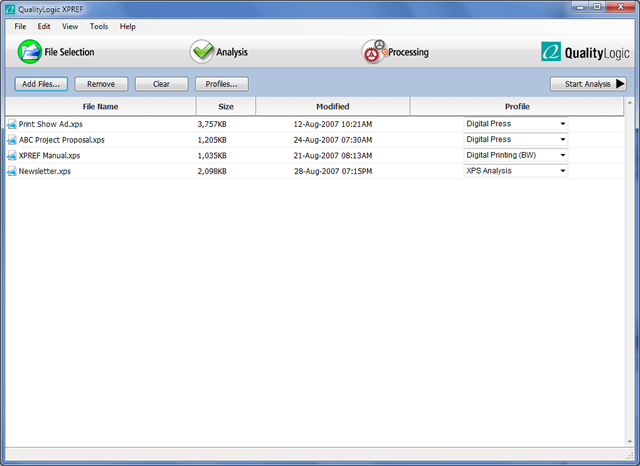Click the scrollbar down arrow
Image resolution: width=640 pixels, height=466 pixels.
629,442
